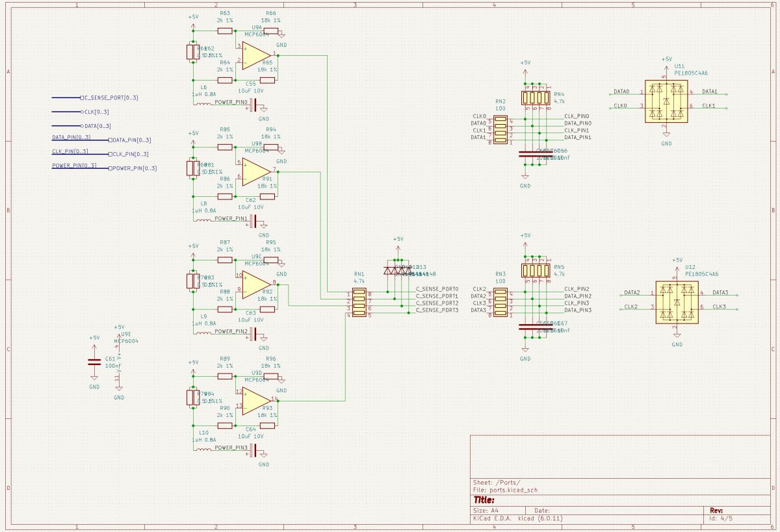The width and height of the screenshot is (780, 532).
Task: Click the R63 2k resistor symbol
Action: pyautogui.click(x=225, y=31)
